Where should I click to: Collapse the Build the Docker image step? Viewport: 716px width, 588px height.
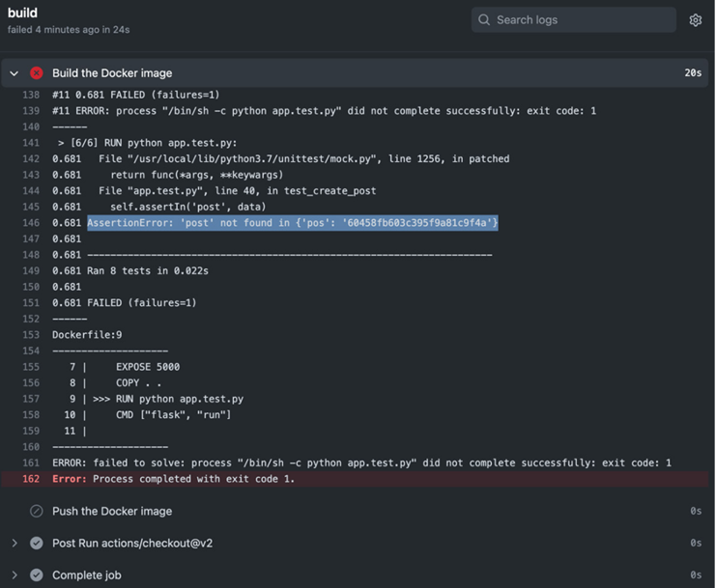14,73
